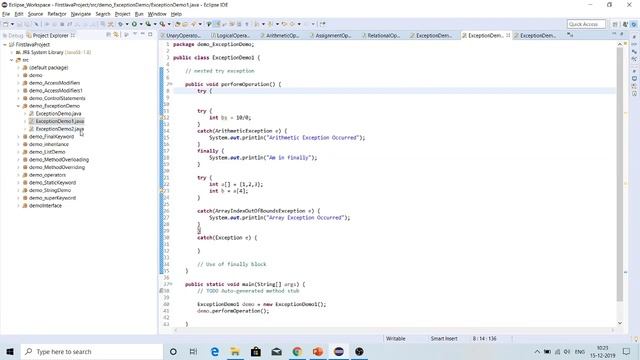
Task: Open the Refactor menu
Action: tap(57, 14)
